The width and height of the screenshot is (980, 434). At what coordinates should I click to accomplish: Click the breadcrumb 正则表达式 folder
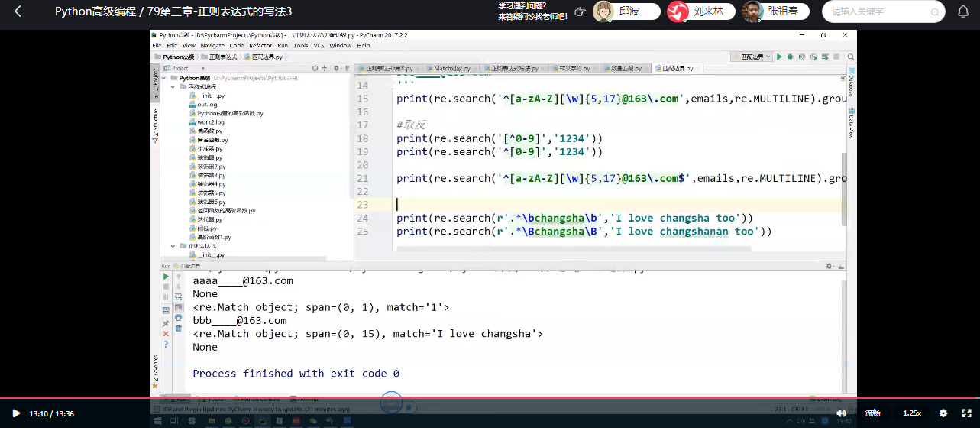click(219, 57)
